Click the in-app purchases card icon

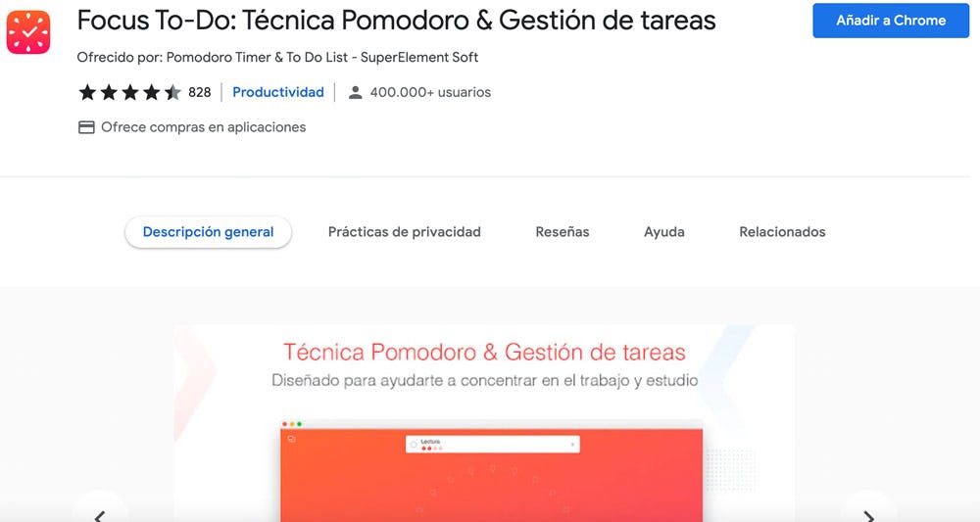pyautogui.click(x=86, y=127)
